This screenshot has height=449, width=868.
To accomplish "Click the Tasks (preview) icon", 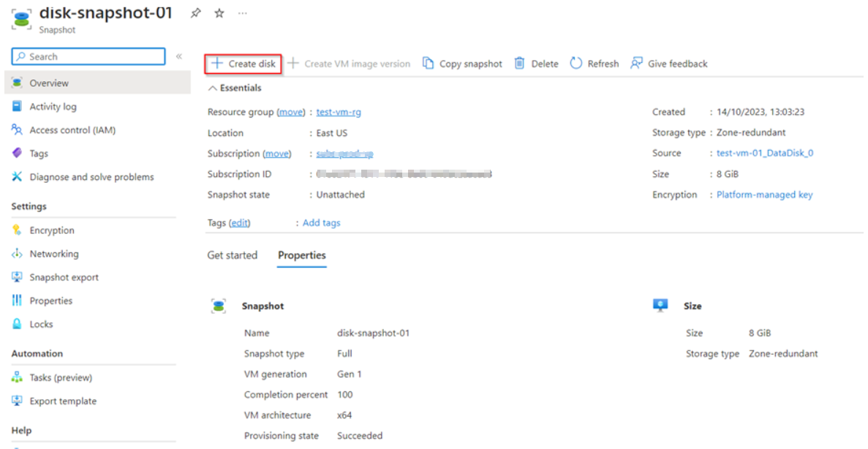I will (x=17, y=377).
